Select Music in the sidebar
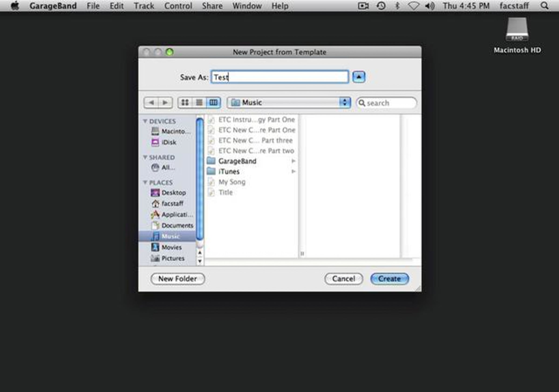Screen dimensions: 559x392 pyautogui.click(x=167, y=236)
